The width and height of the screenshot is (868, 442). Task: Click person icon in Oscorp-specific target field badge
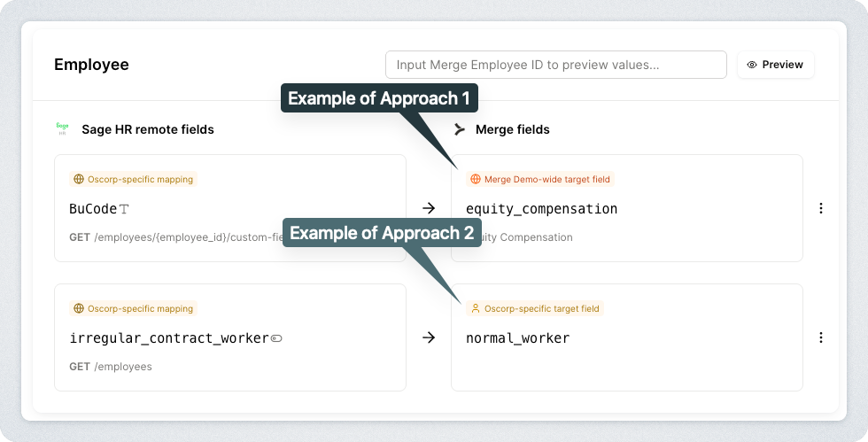pos(476,309)
